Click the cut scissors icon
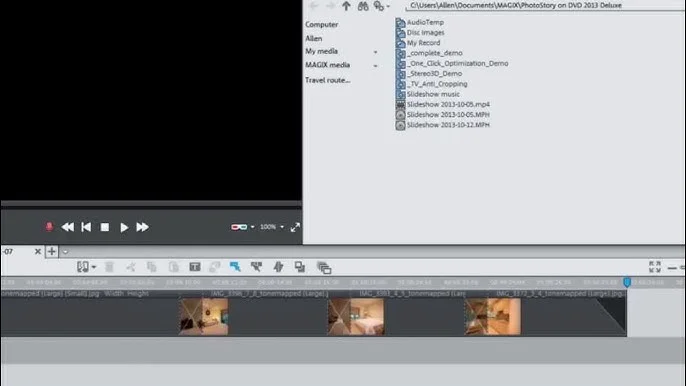The height and width of the screenshot is (386, 686). [x=131, y=267]
